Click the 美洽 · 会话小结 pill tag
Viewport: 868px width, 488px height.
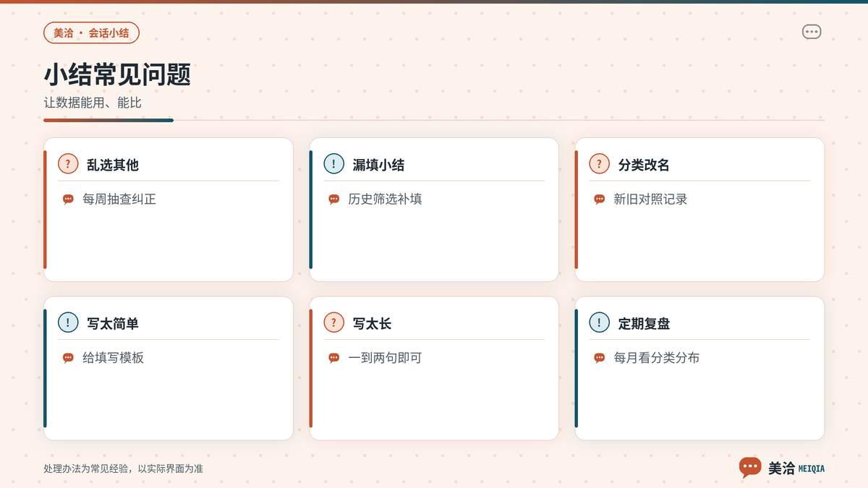(91, 33)
